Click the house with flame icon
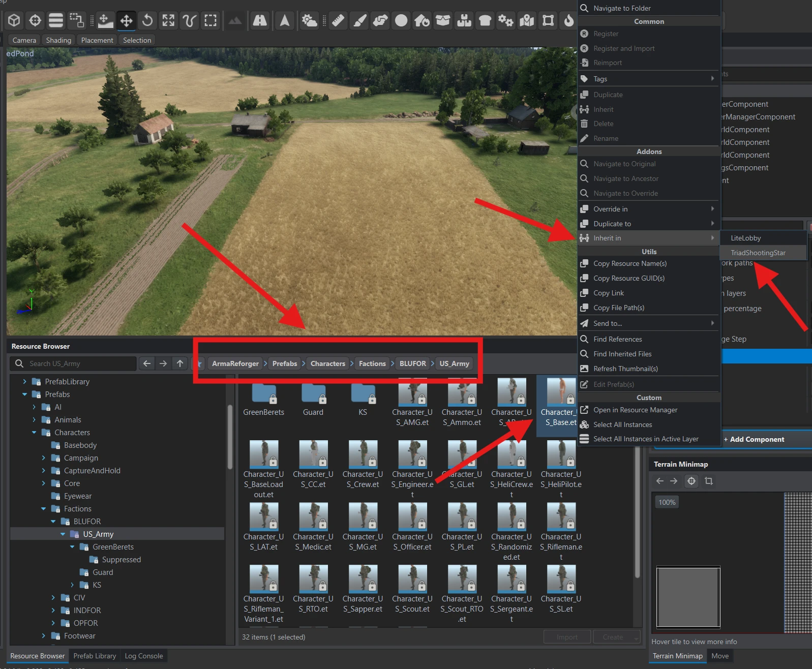This screenshot has width=812, height=669. point(422,20)
